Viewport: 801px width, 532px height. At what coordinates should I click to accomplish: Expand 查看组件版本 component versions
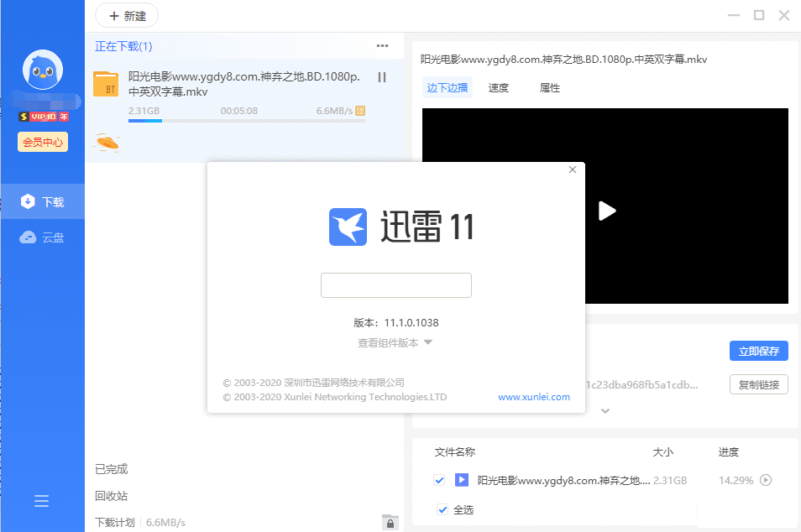(395, 343)
